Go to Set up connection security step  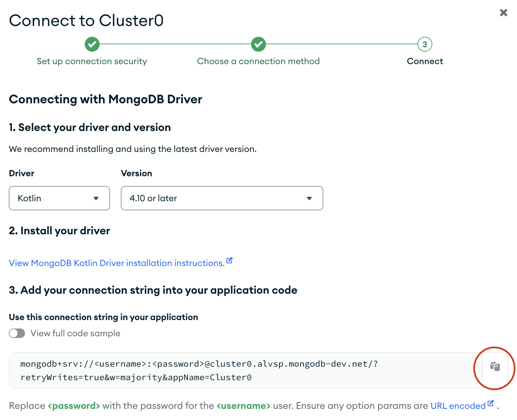pyautogui.click(x=92, y=61)
